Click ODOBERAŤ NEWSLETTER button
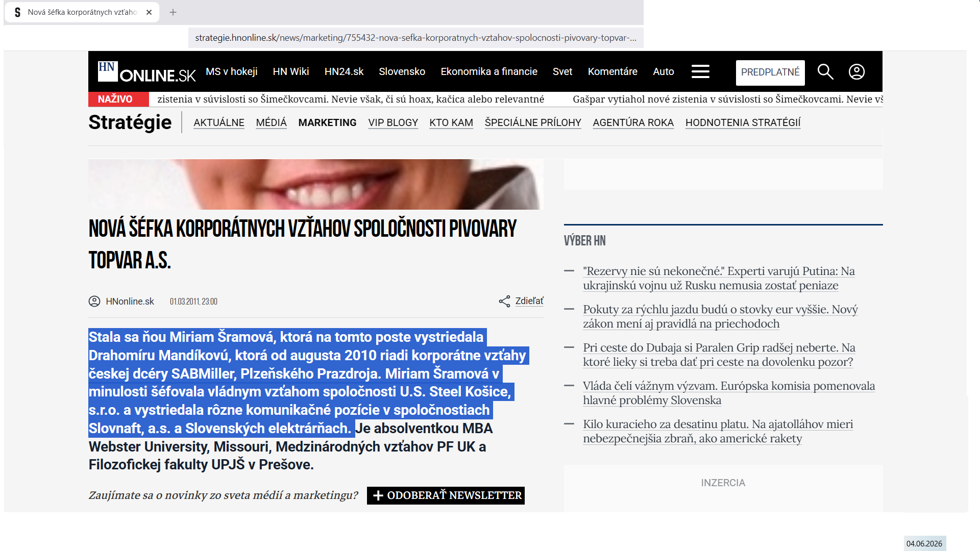980x551 pixels. [x=446, y=495]
